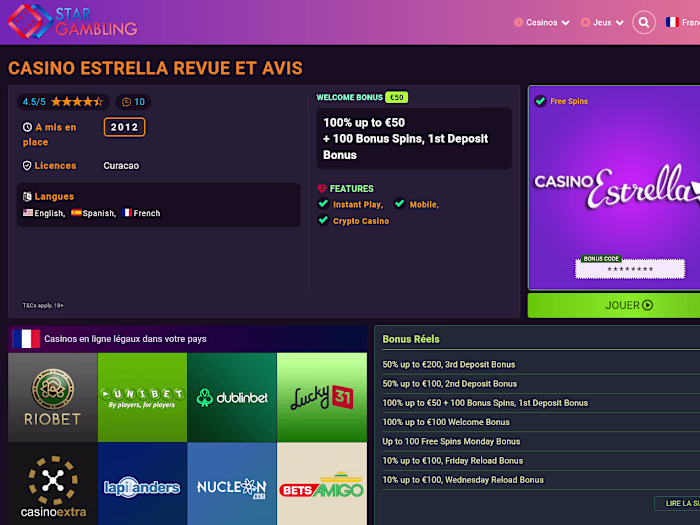Click the hidden bonus code field
Screen dimensions: 700x525
[630, 269]
